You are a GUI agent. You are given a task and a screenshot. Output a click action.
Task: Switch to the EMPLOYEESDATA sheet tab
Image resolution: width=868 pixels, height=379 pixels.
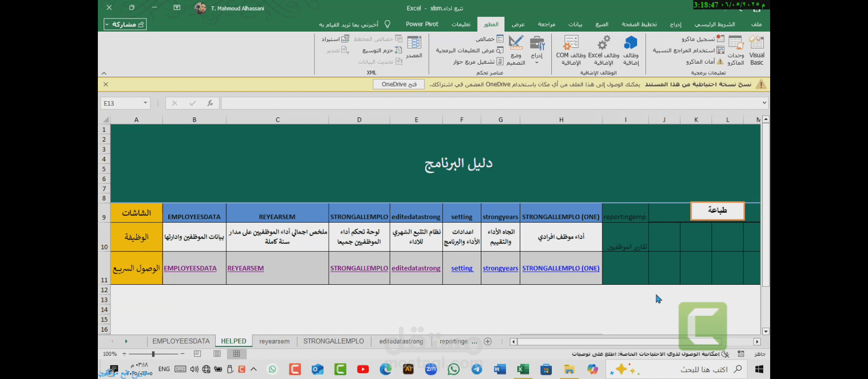click(181, 341)
